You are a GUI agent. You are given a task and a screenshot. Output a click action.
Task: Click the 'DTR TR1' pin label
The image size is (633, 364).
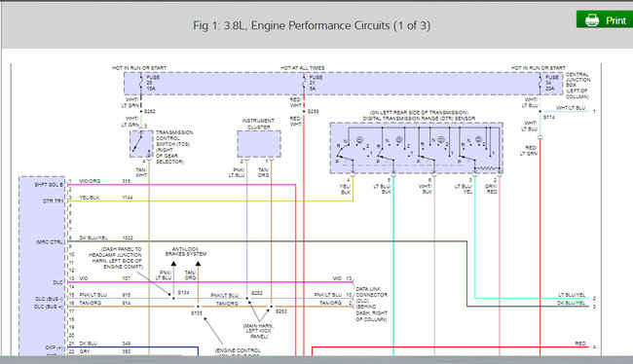pyautogui.click(x=53, y=200)
